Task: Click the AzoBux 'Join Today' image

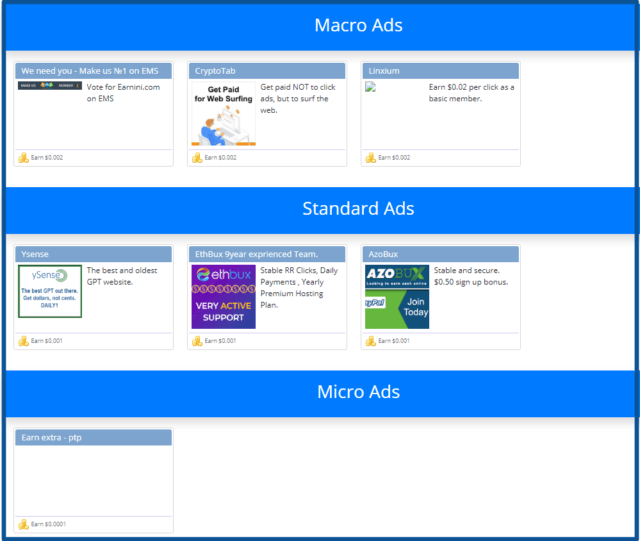Action: tap(397, 297)
